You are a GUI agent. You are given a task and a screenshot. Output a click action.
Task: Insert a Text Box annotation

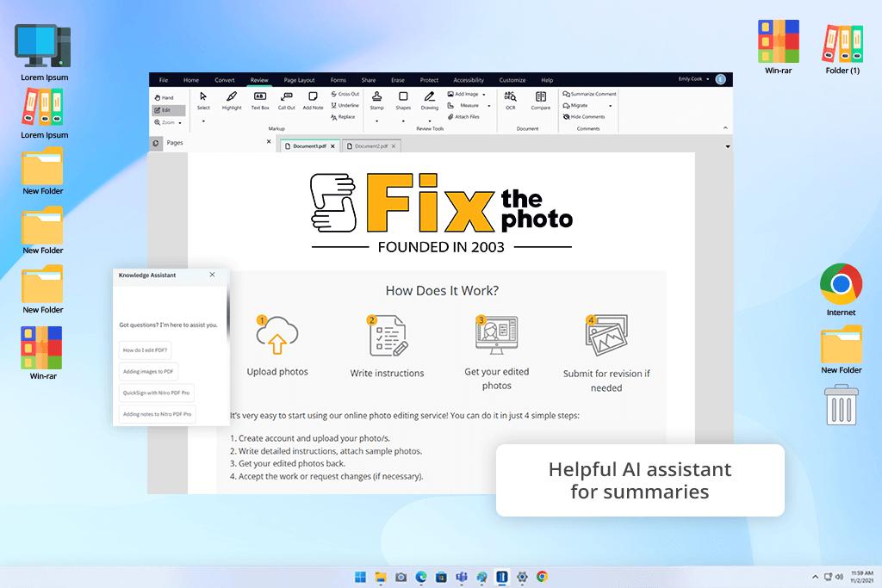tap(260, 101)
